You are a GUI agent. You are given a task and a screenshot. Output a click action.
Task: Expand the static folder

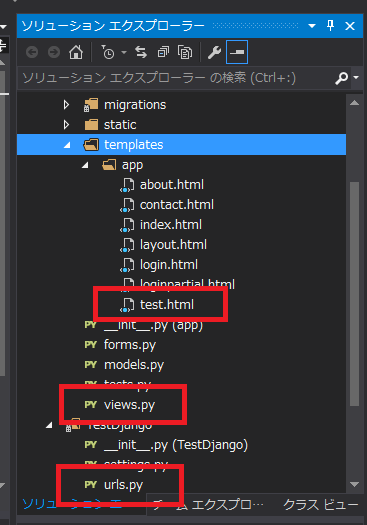[66, 125]
